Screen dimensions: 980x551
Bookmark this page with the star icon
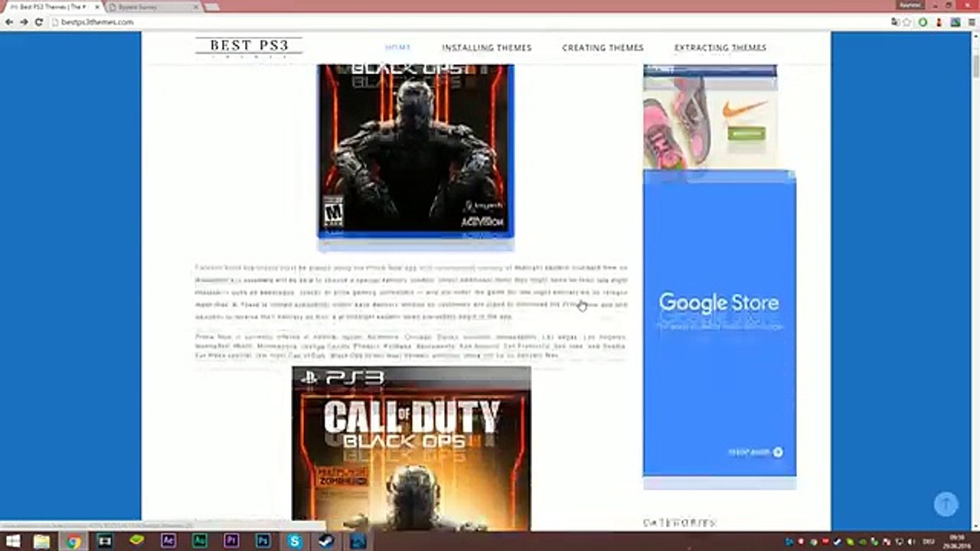coord(908,22)
